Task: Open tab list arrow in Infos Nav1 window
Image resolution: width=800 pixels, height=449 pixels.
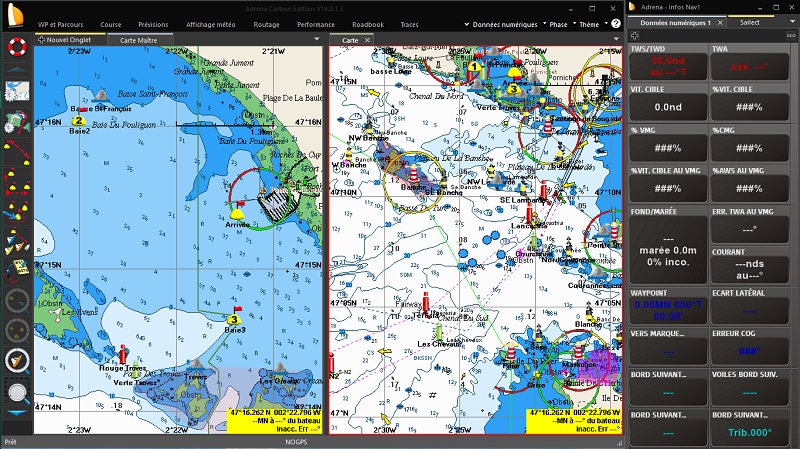Action: 792,22
